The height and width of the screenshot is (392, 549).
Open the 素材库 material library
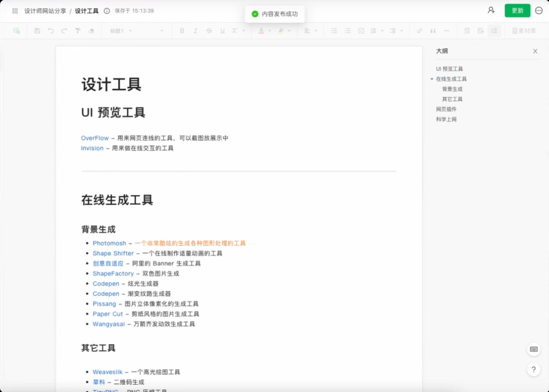[x=524, y=31]
